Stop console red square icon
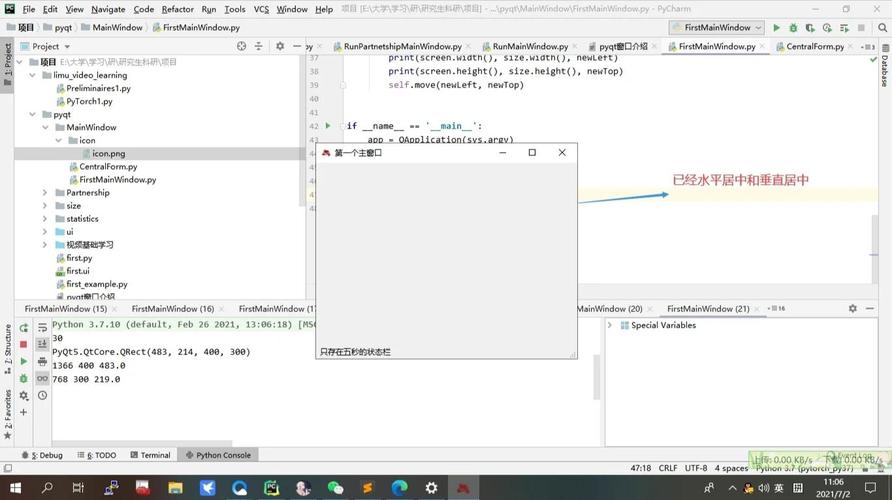 pos(24,344)
